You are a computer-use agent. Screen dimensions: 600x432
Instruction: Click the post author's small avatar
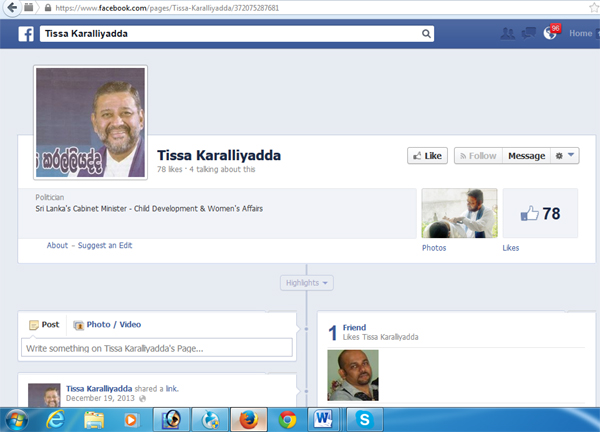(x=44, y=395)
